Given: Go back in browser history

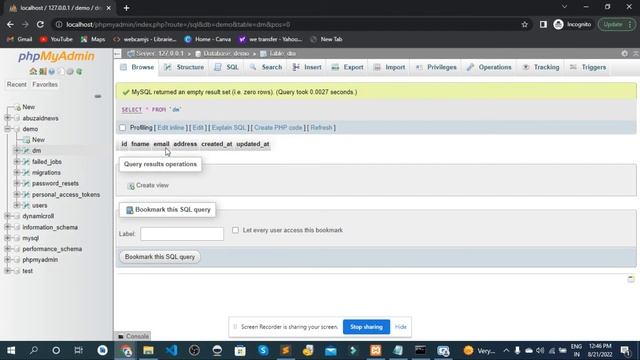Looking at the screenshot, I should 10,24.
